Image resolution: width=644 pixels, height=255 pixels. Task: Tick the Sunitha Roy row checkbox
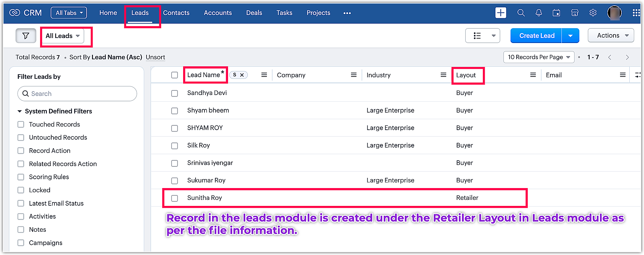point(175,198)
